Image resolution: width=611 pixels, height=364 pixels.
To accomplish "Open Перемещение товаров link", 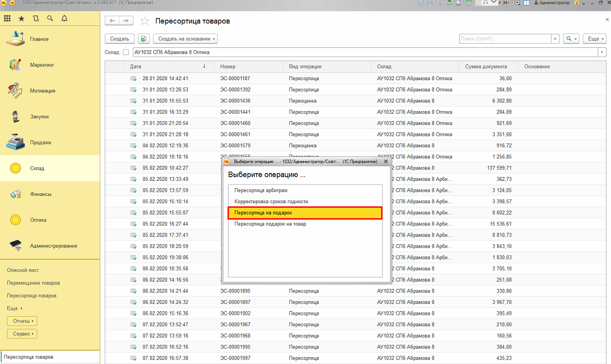I will click(x=33, y=283).
